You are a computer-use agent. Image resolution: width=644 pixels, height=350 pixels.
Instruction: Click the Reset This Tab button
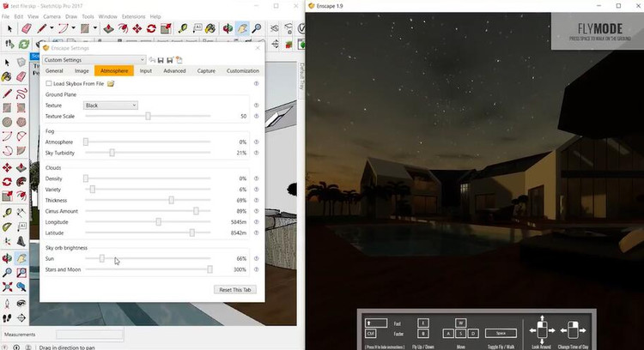[x=234, y=290]
